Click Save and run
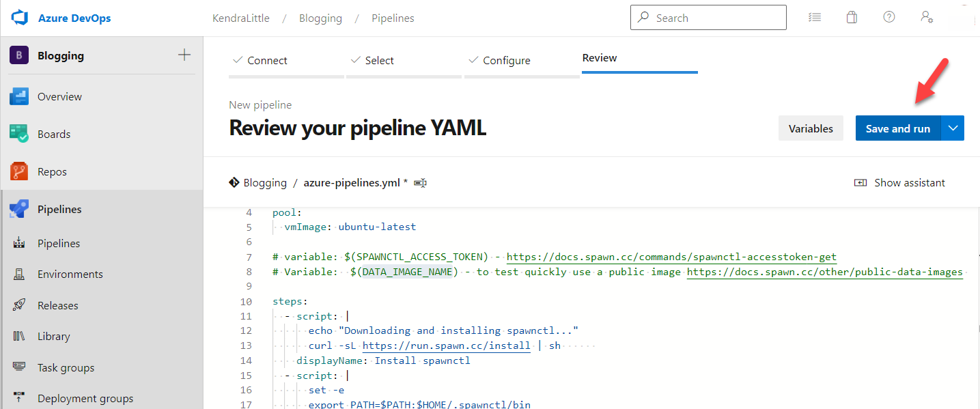Screen dimensions: 980x409 tap(897, 128)
